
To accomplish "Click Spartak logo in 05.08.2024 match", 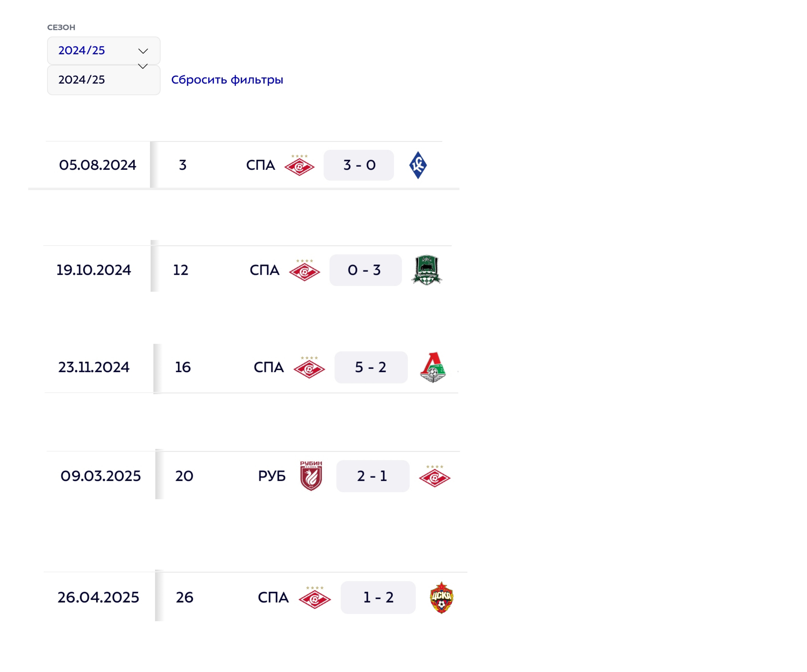I will [x=299, y=166].
